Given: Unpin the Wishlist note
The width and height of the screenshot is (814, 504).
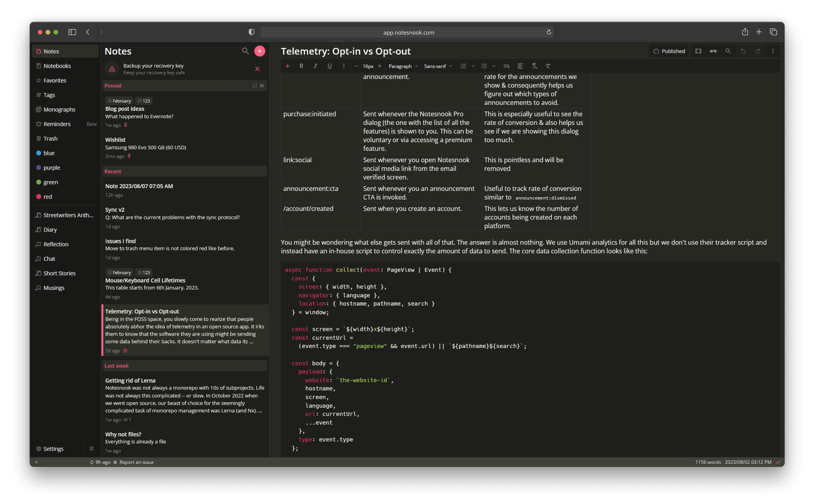Looking at the screenshot, I should tap(129, 156).
